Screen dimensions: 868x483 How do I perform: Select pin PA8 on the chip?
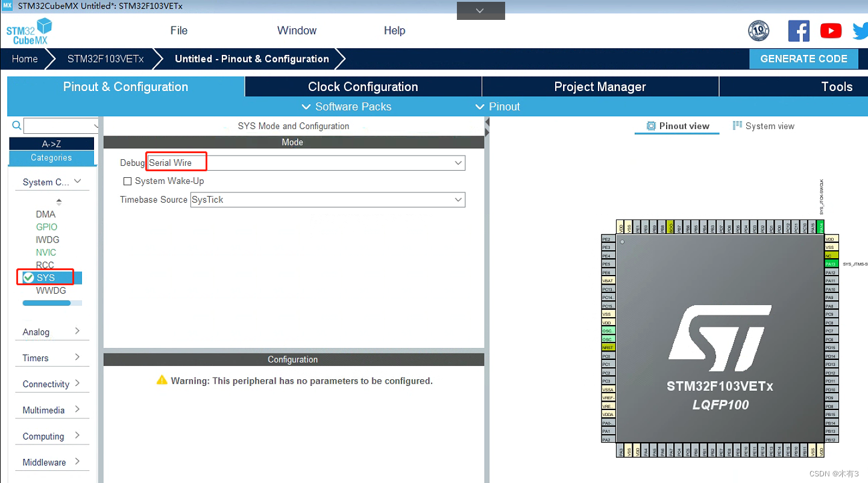[x=831, y=306]
